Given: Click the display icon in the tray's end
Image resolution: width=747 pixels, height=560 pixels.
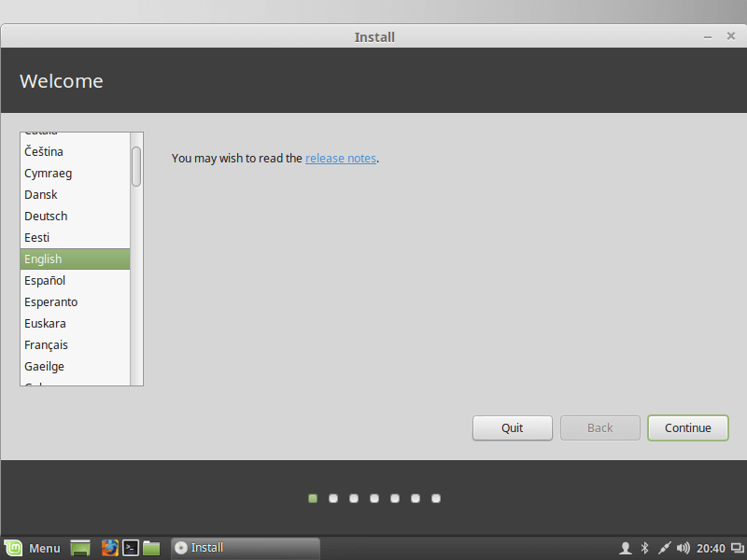Looking at the screenshot, I should (738, 549).
